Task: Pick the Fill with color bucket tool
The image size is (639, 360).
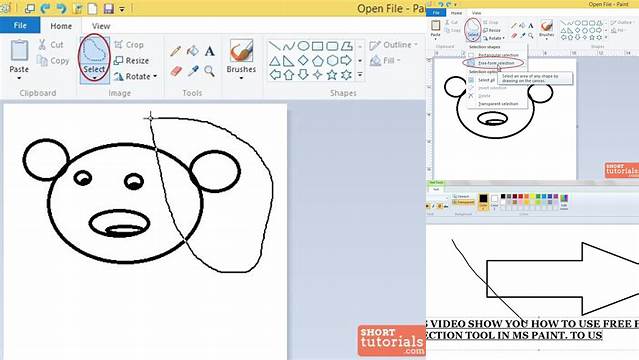Action: (x=192, y=51)
